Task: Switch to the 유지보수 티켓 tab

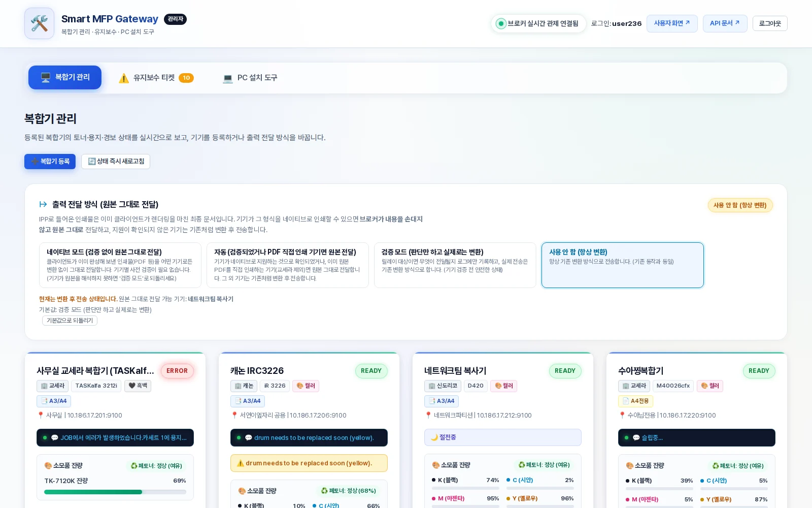Action: tap(156, 78)
